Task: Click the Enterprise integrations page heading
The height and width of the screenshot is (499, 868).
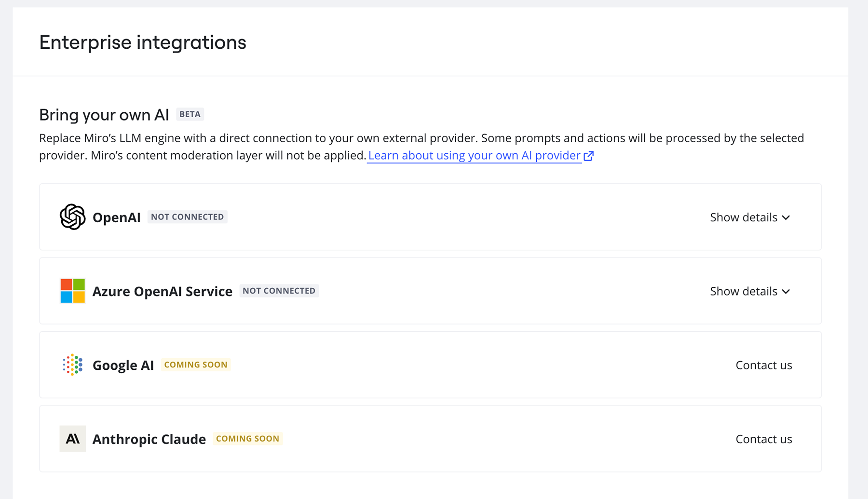Action: pyautogui.click(x=143, y=42)
